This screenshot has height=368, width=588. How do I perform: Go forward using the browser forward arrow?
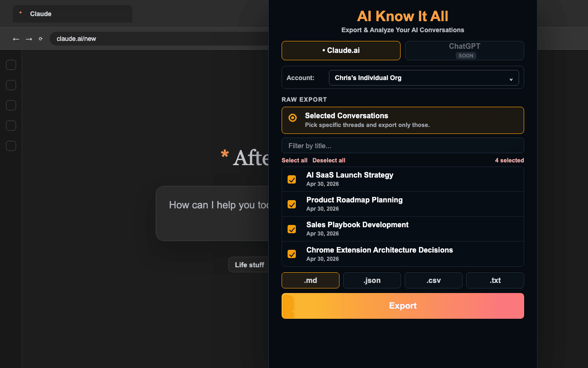point(29,39)
